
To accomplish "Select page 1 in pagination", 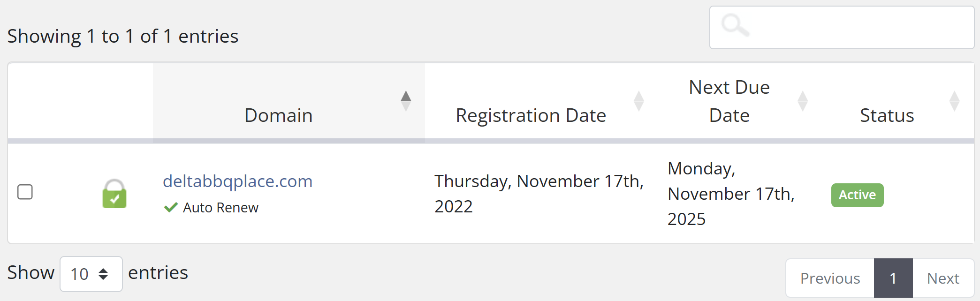I will click(x=893, y=278).
